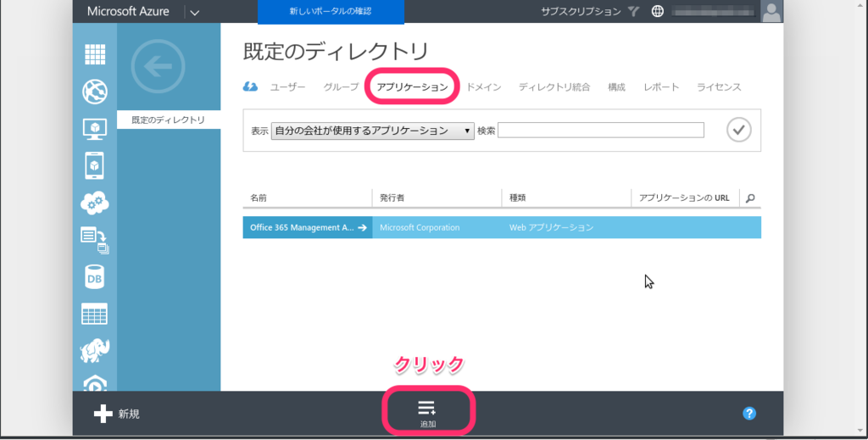The image size is (868, 440).
Task: Click the subscription filter funnel icon
Action: pyautogui.click(x=634, y=11)
